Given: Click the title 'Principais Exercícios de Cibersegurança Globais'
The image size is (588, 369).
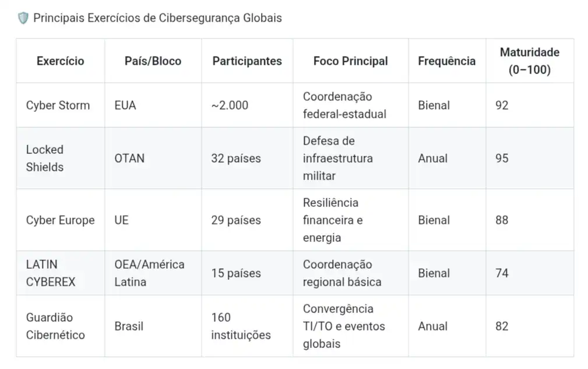Looking at the screenshot, I should point(157,18).
